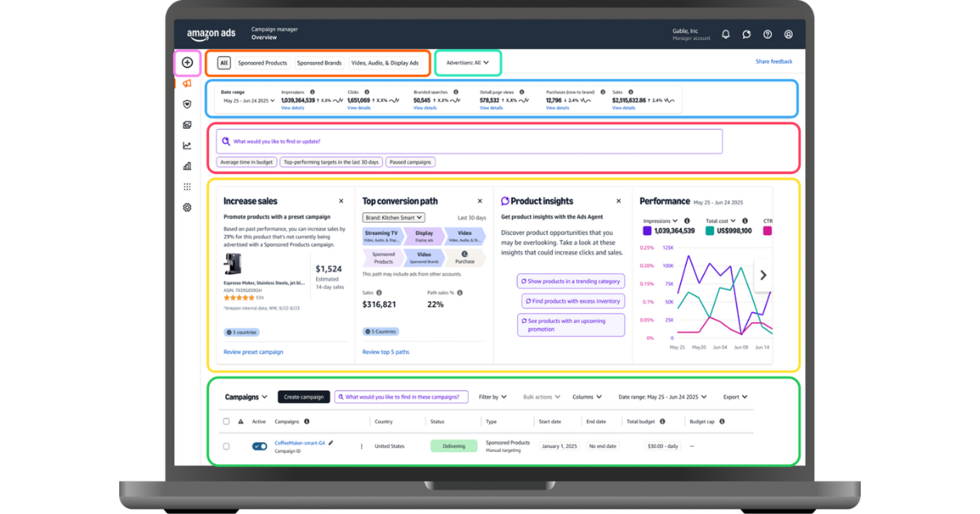Tick the select-all campaigns header checkbox
The height and width of the screenshot is (514, 980).
click(226, 422)
